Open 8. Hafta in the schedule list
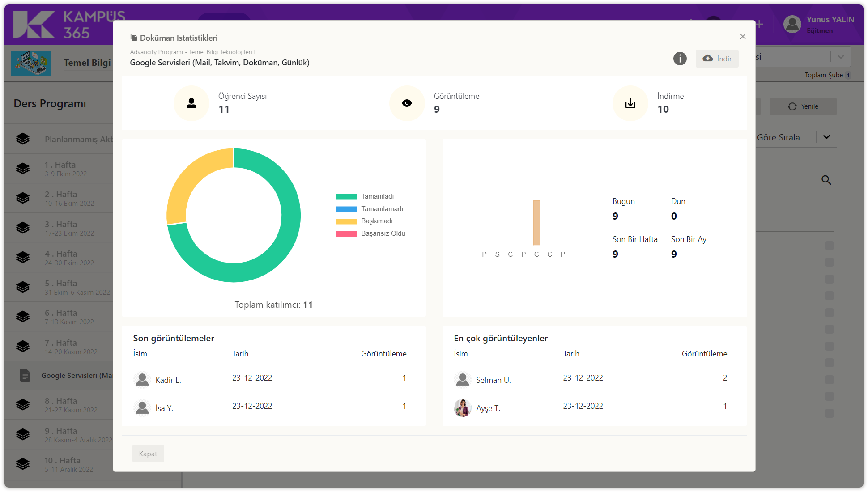The width and height of the screenshot is (868, 492). [x=61, y=405]
